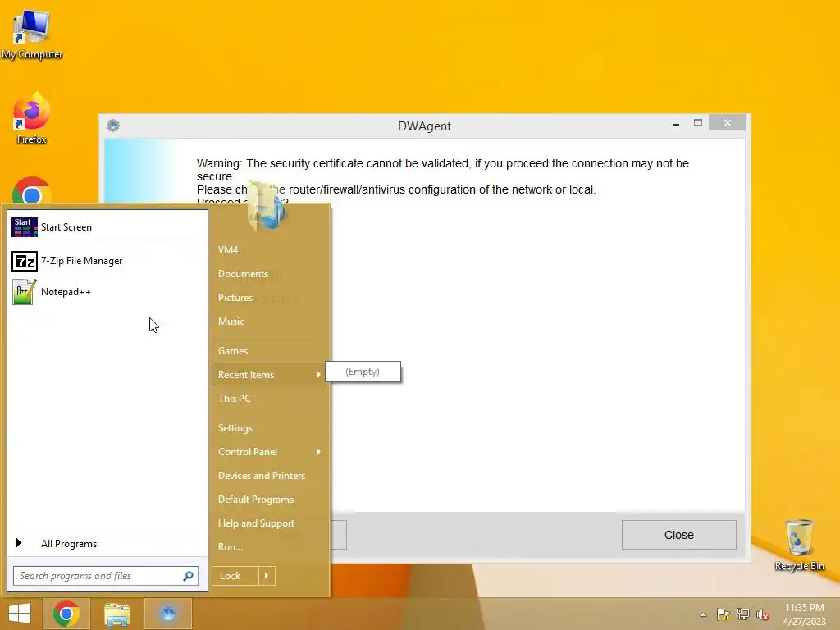Click the search magnifier icon

coord(188,576)
